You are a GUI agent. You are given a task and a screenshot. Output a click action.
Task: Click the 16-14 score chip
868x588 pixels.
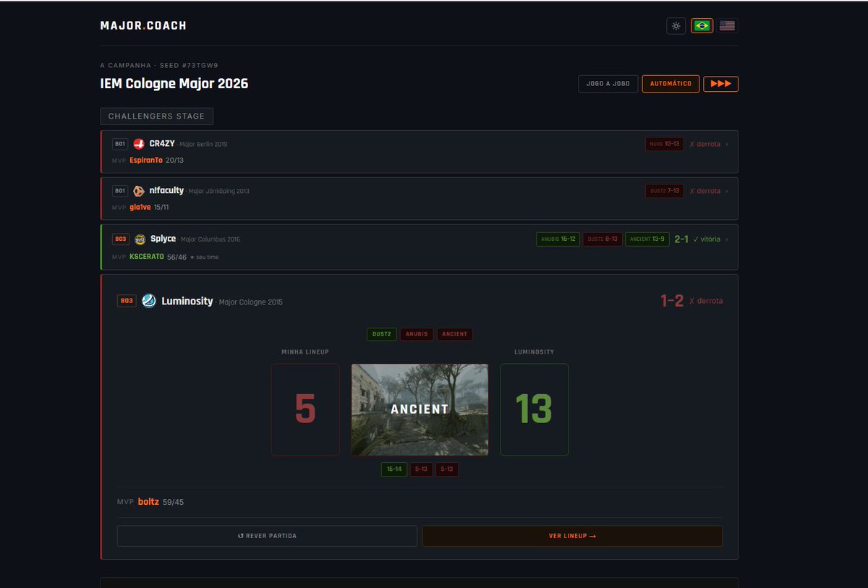point(394,469)
